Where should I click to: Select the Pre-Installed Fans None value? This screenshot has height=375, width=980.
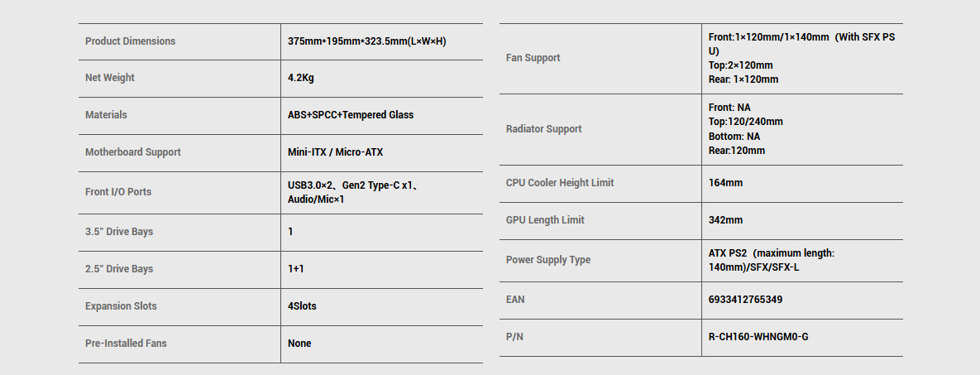click(x=299, y=344)
